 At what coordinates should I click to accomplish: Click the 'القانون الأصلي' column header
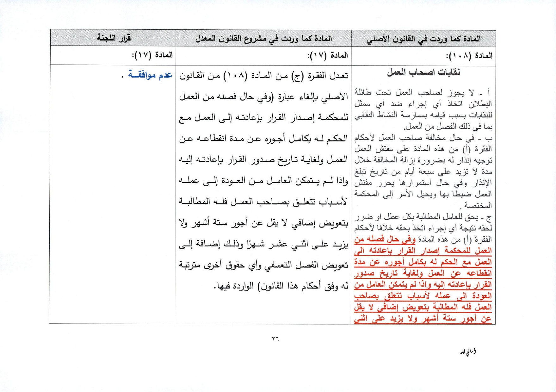pos(423,39)
